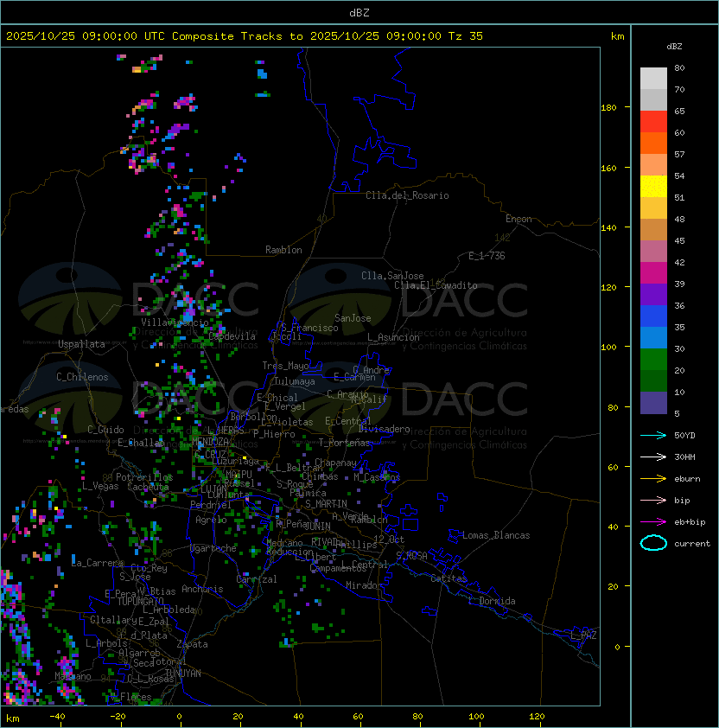Click the 'Anchoris' map label
Image resolution: width=719 pixels, height=728 pixels.
click(x=202, y=589)
